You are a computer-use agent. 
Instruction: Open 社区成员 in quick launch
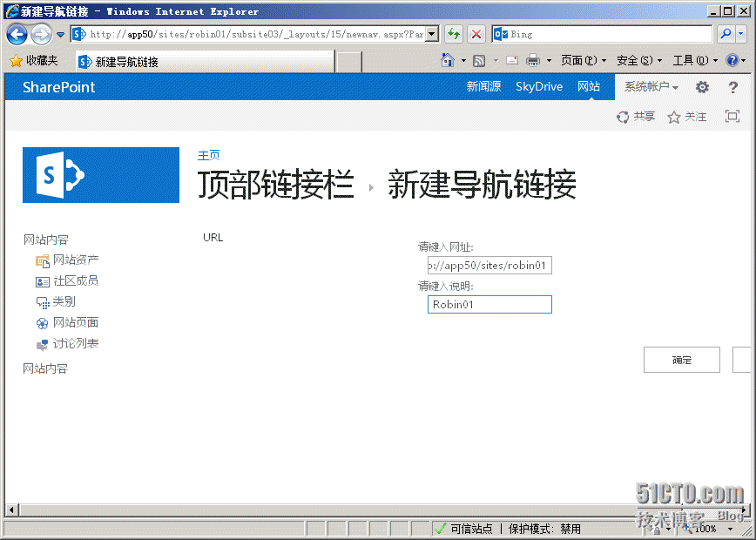(x=76, y=280)
